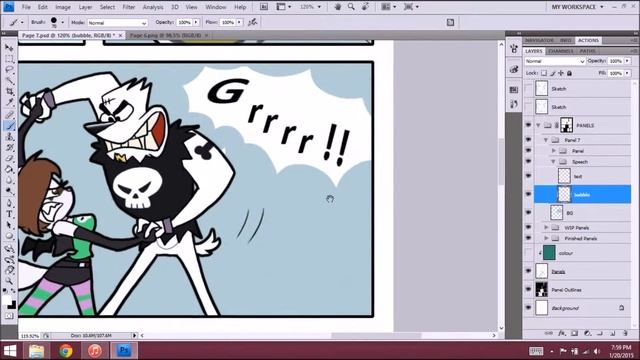640x360 pixels.
Task: Open brush opacity slider arrow
Action: click(196, 22)
